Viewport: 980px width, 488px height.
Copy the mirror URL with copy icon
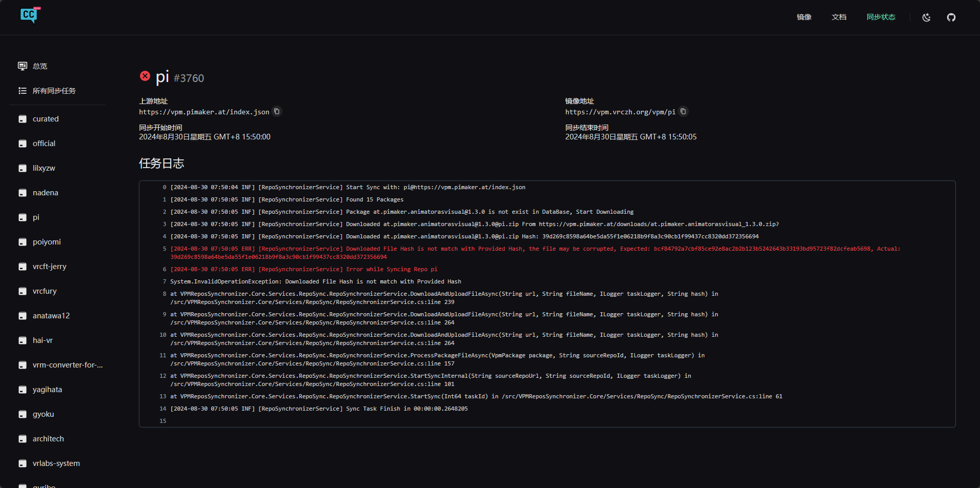click(683, 111)
